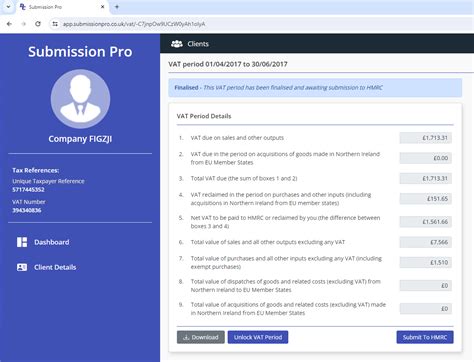
Task: Click box 9 value field for acquisitions
Action: [x=426, y=309]
